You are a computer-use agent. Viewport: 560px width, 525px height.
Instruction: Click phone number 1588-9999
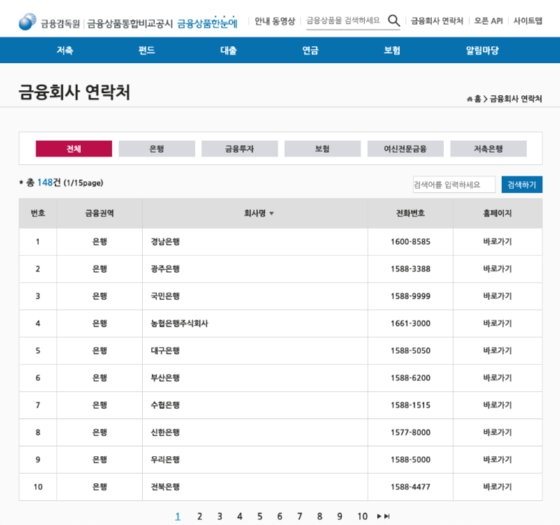[x=410, y=296]
